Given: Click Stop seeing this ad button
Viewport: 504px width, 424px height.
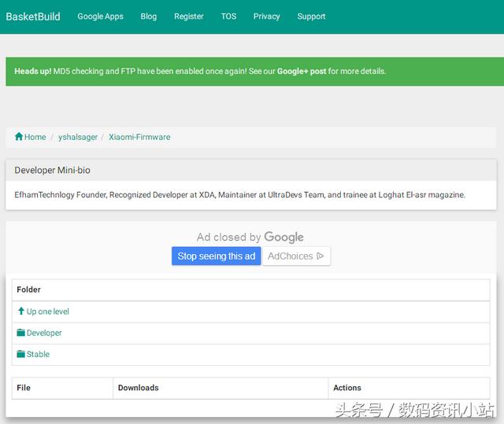Looking at the screenshot, I should (216, 256).
